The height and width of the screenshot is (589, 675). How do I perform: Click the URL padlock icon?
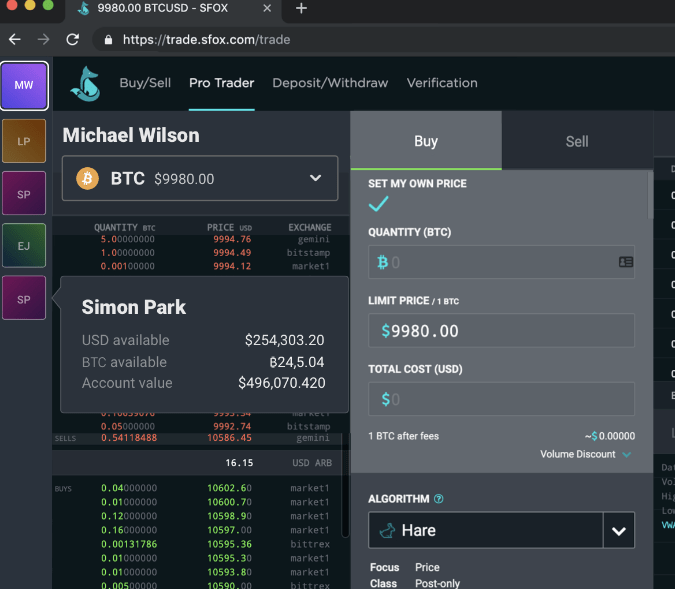[108, 40]
